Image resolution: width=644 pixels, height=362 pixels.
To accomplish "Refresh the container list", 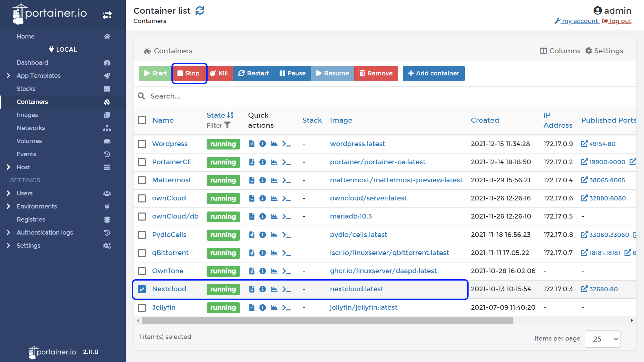I will click(x=200, y=11).
